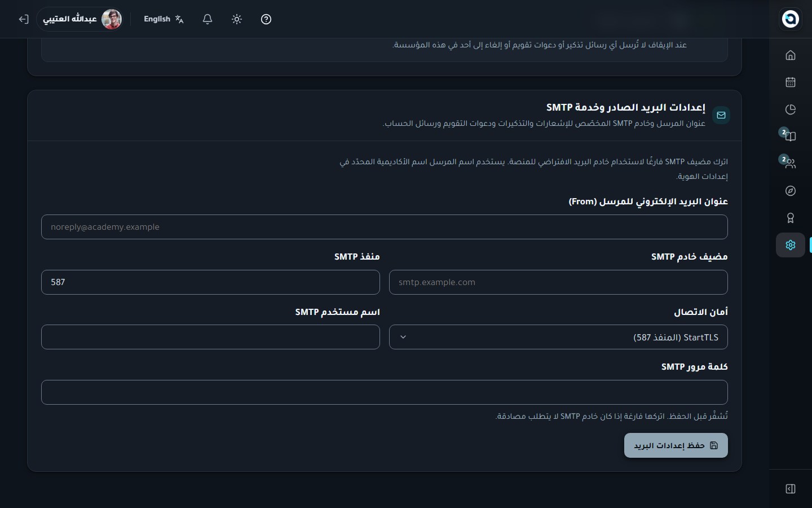This screenshot has width=812, height=508.
Task: Click the label أمان الاتصال
Action: pos(701,312)
